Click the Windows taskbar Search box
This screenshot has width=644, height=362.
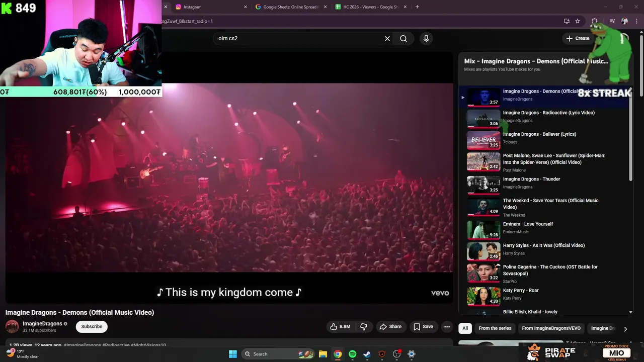278,354
